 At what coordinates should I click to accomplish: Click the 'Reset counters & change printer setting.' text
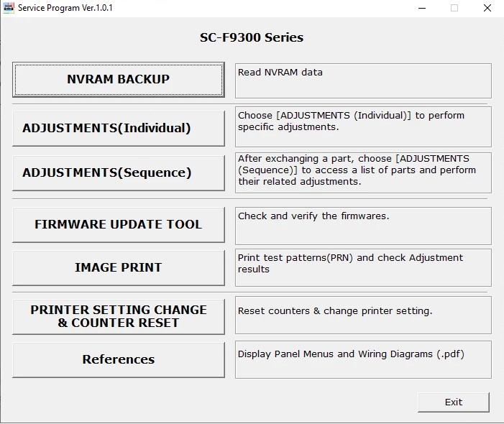tap(335, 311)
